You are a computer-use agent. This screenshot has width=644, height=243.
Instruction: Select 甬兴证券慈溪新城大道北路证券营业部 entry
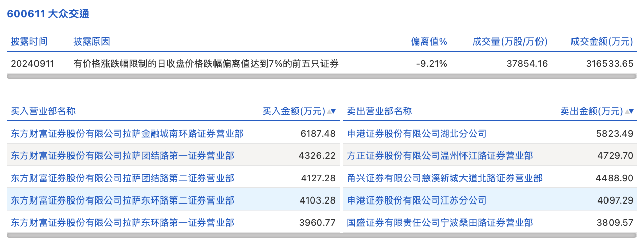[445, 178]
